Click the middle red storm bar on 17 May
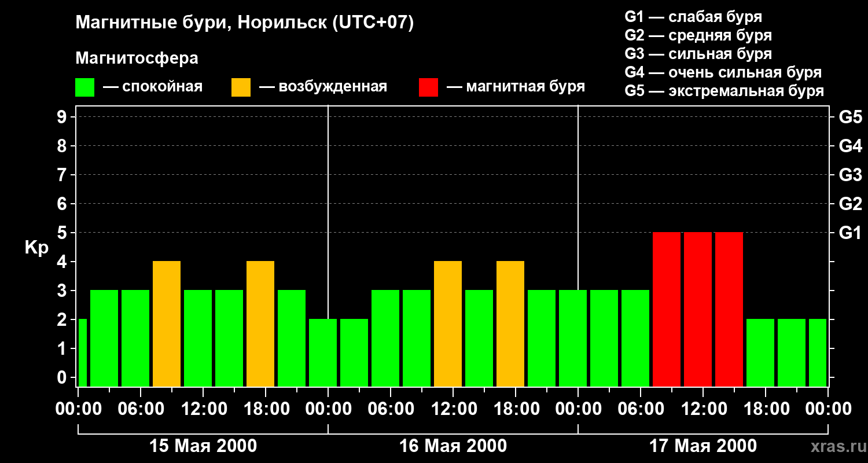Viewport: 868px width, 463px height. coord(698,309)
